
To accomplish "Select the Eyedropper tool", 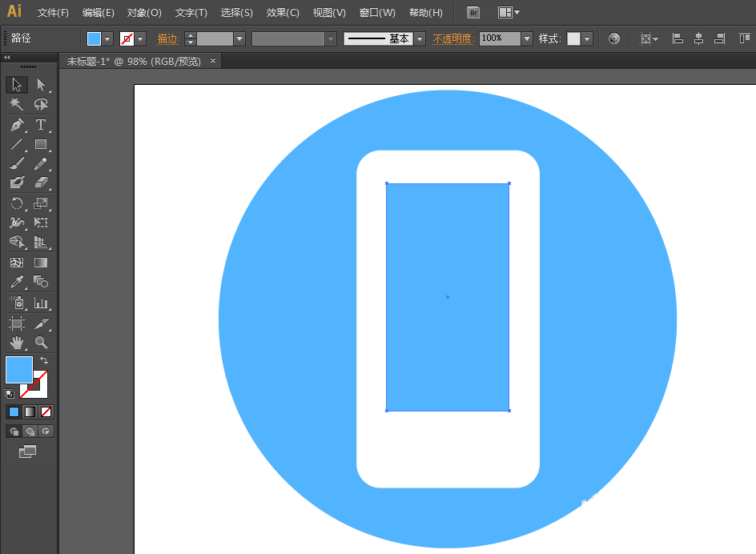I will point(17,282).
